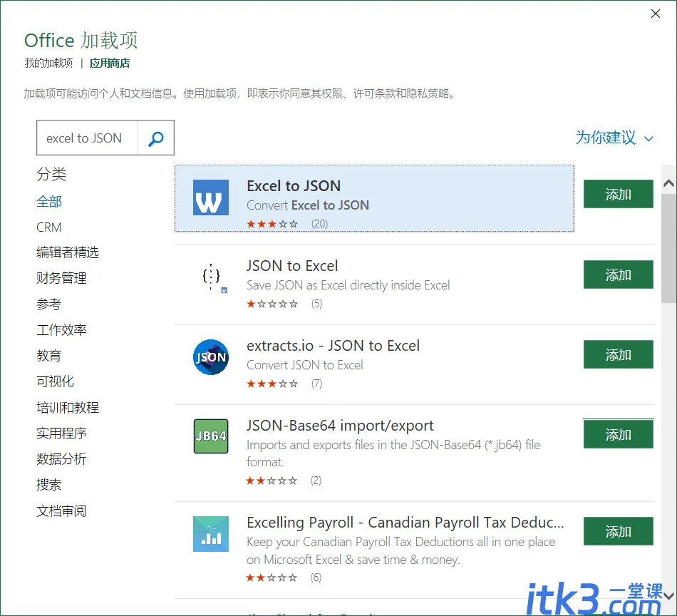This screenshot has height=616, width=677.
Task: Switch to 应用商店 tab
Action: click(110, 63)
